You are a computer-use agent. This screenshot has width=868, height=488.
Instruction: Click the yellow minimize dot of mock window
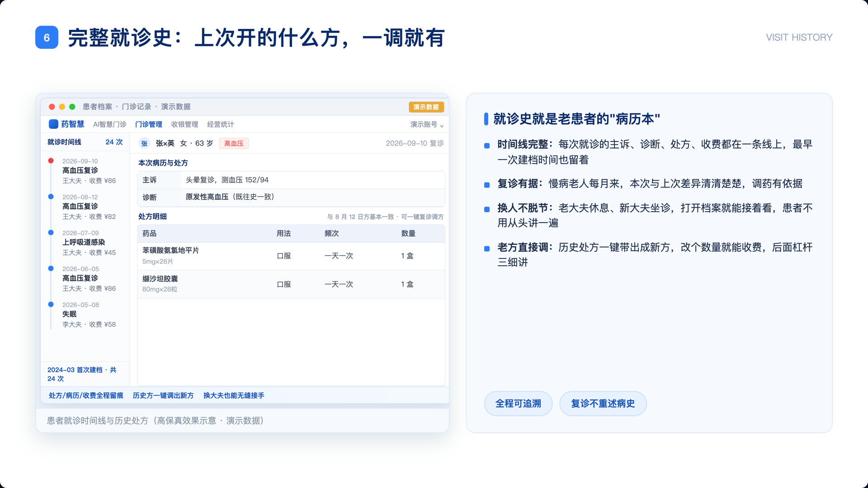coord(62,107)
